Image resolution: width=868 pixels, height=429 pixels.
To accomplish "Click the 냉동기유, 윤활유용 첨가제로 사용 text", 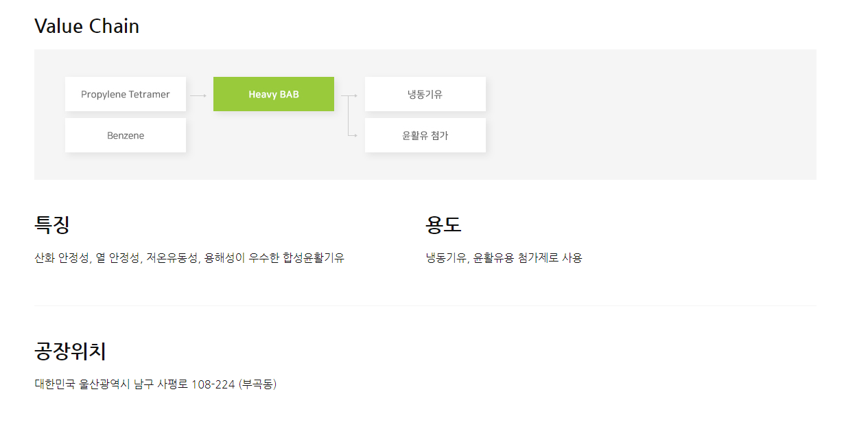I will [504, 258].
